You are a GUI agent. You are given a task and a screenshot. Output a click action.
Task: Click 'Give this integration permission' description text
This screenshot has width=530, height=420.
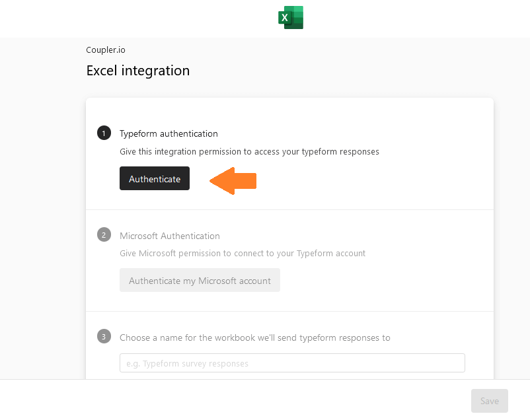(249, 152)
